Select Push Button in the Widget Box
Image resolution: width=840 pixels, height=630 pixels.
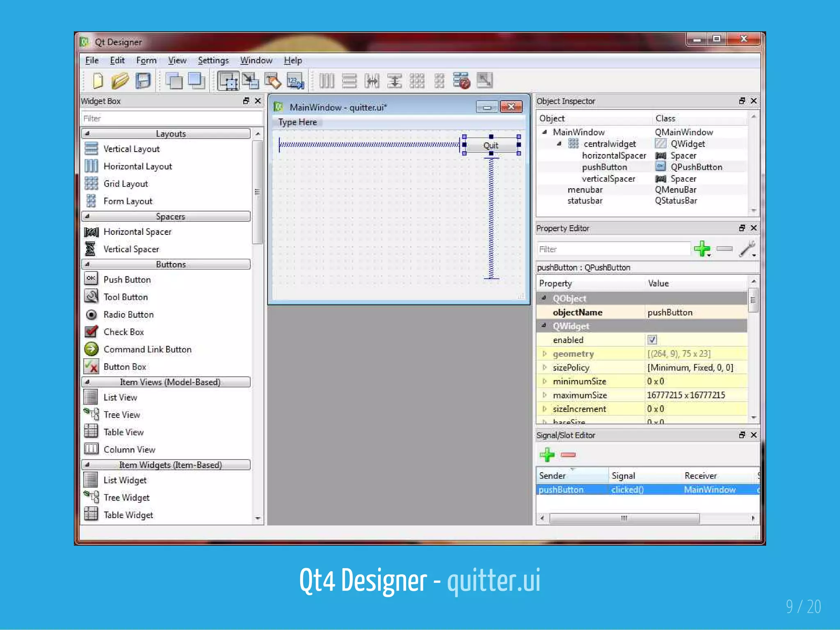tap(127, 280)
